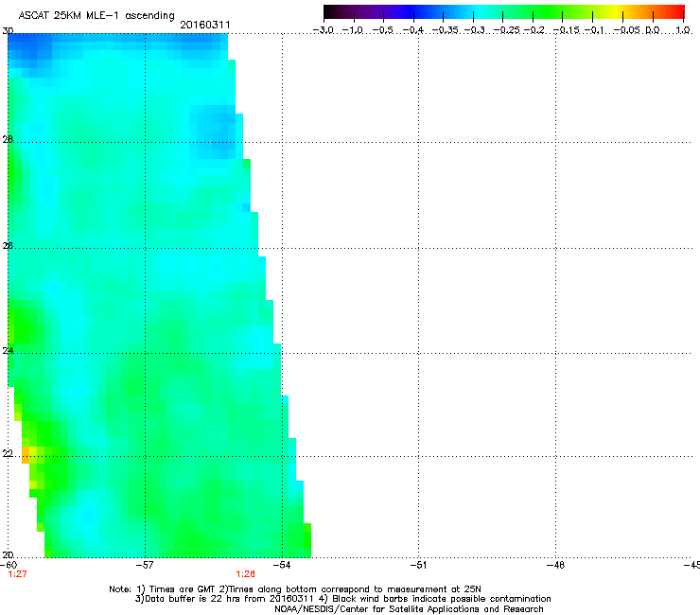Click the note line "3)Data buffer is 22 hrs"
The width and height of the screenshot is (700, 615).
tap(342, 599)
